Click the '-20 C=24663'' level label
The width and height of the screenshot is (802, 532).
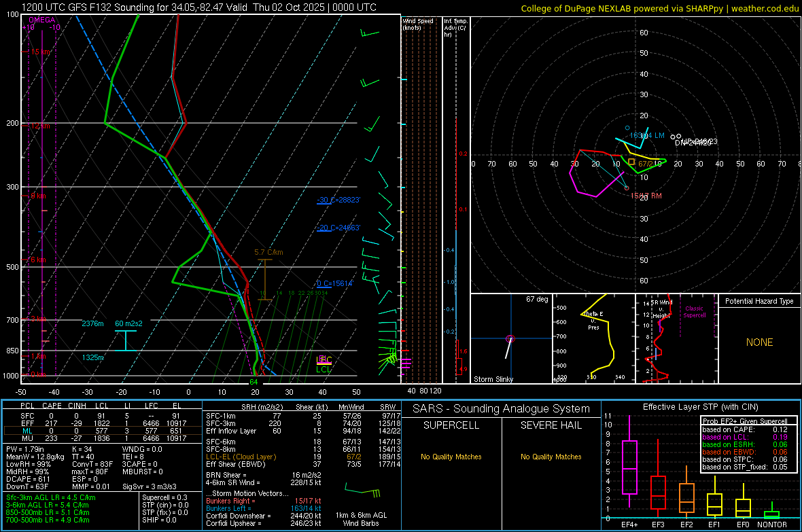(x=338, y=228)
